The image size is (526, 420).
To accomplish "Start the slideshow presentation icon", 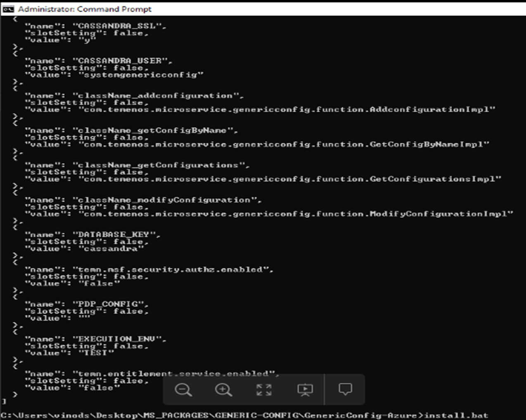I will click(305, 389).
